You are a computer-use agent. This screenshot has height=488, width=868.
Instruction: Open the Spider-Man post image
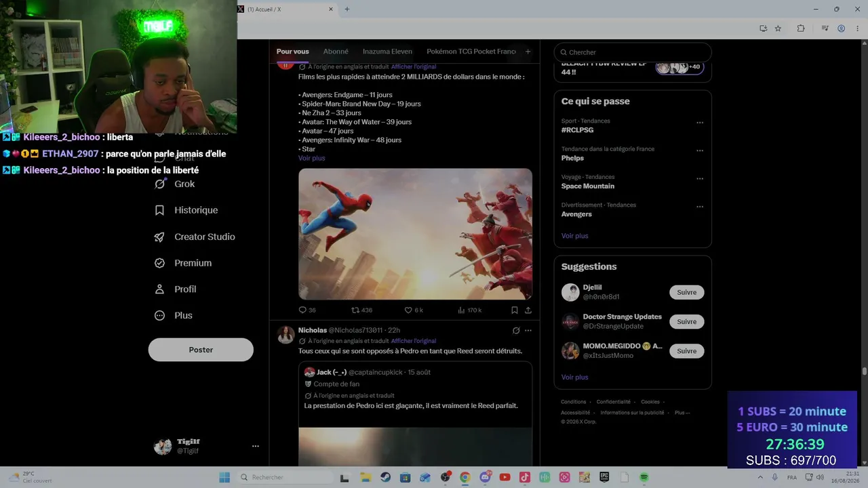(415, 234)
